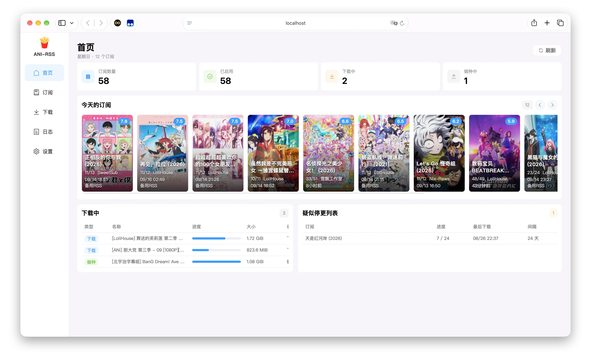
Task: Go to previous page of today's subscriptions
Action: pyautogui.click(x=540, y=105)
